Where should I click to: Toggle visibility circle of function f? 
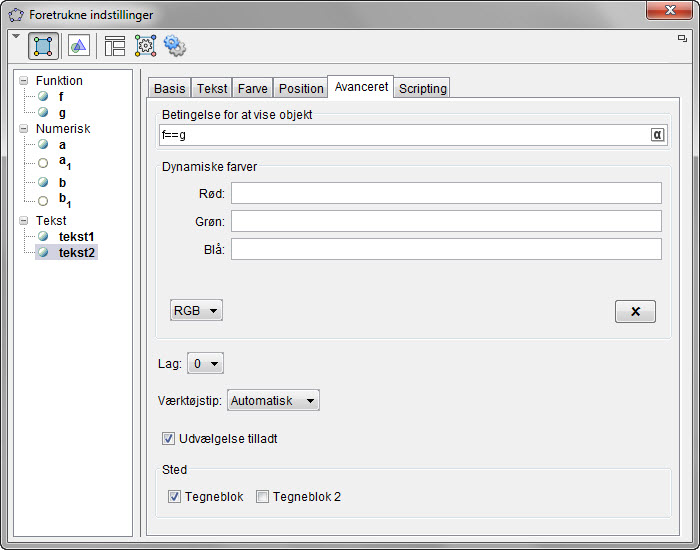pyautogui.click(x=43, y=97)
